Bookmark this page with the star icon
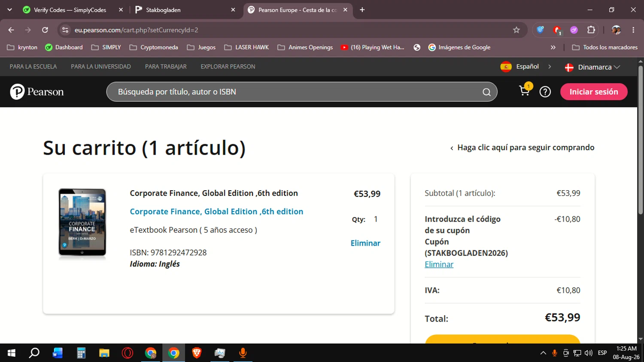This screenshot has height=362, width=644. [x=516, y=30]
